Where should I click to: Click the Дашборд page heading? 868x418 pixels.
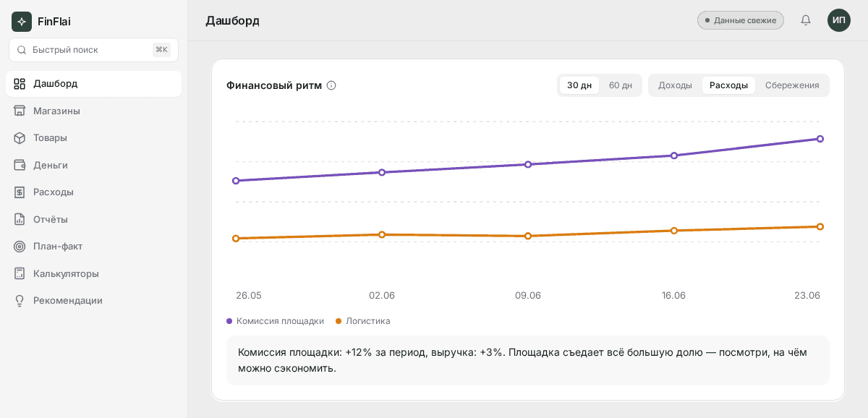click(233, 20)
